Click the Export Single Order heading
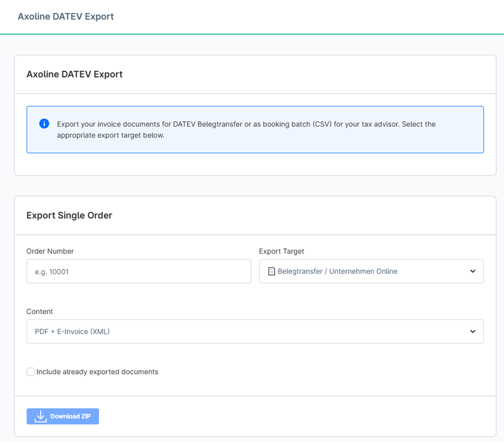 click(69, 215)
